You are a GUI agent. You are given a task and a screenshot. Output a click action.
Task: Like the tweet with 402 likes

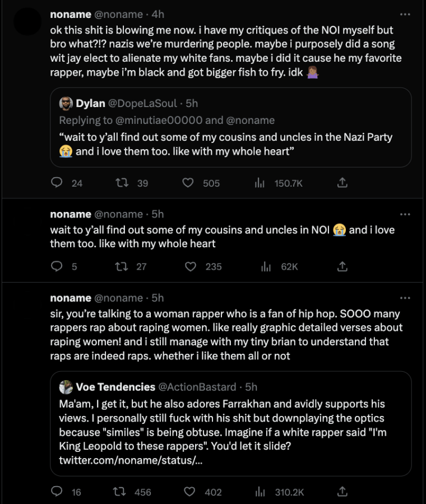point(189,492)
